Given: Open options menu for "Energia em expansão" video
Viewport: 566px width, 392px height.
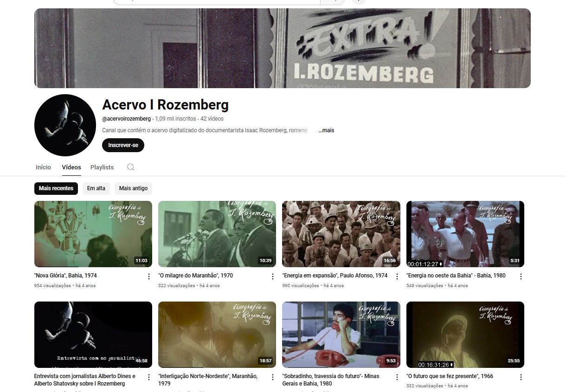Looking at the screenshot, I should (397, 276).
